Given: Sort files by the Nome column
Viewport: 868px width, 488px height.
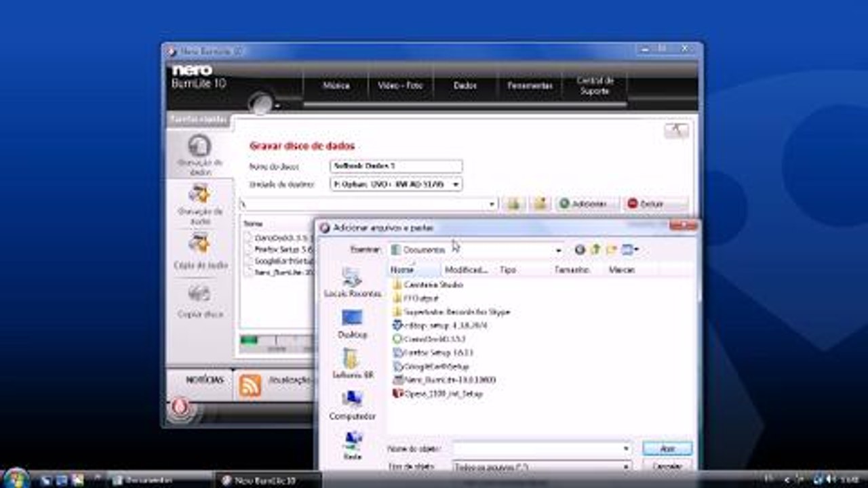Looking at the screenshot, I should point(414,270).
